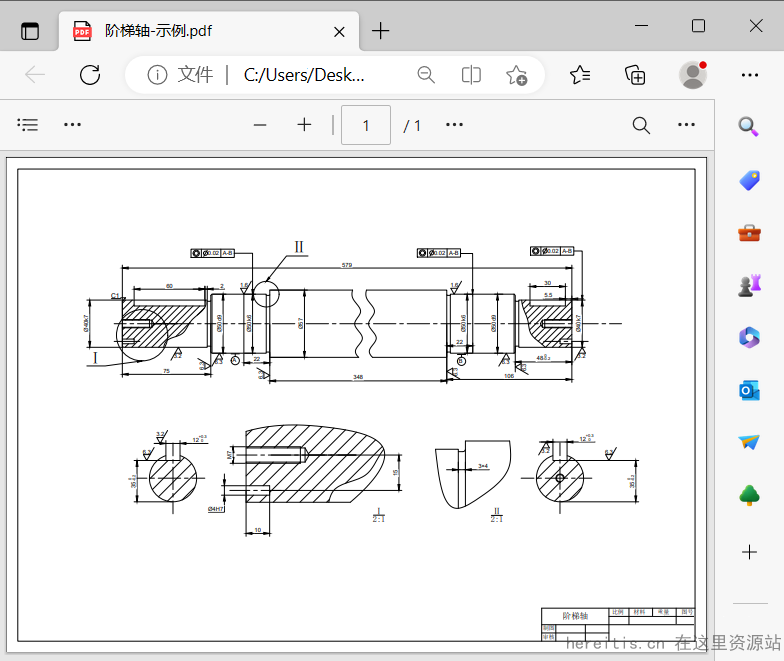Image resolution: width=784 pixels, height=661 pixels.
Task: Click the address bar file path
Action: pos(304,75)
